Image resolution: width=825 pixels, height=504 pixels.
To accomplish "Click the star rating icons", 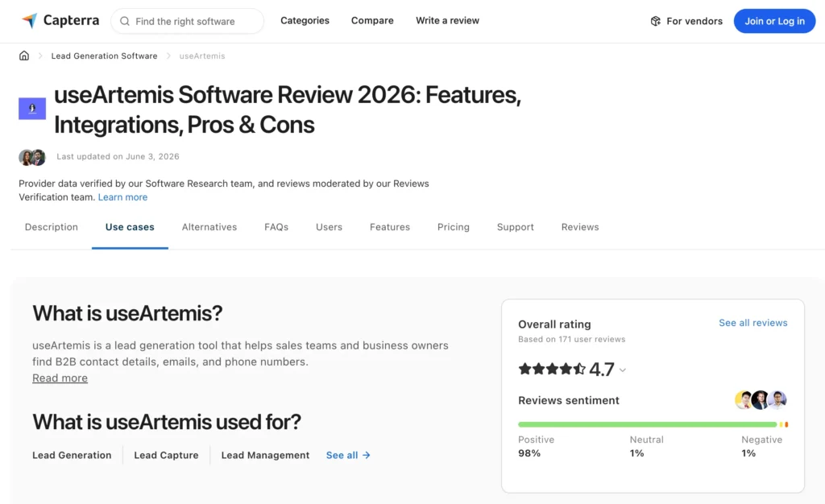I will tap(551, 369).
